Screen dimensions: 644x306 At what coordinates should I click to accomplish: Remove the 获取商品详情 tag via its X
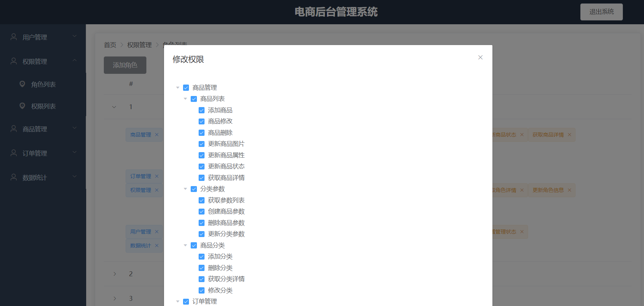point(570,135)
